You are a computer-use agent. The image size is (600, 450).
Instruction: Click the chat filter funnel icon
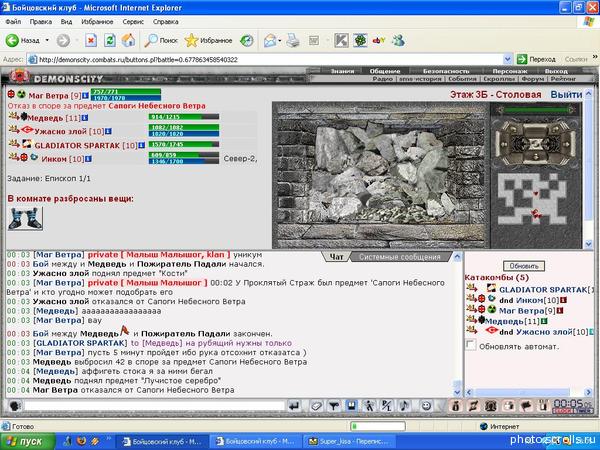point(334,406)
